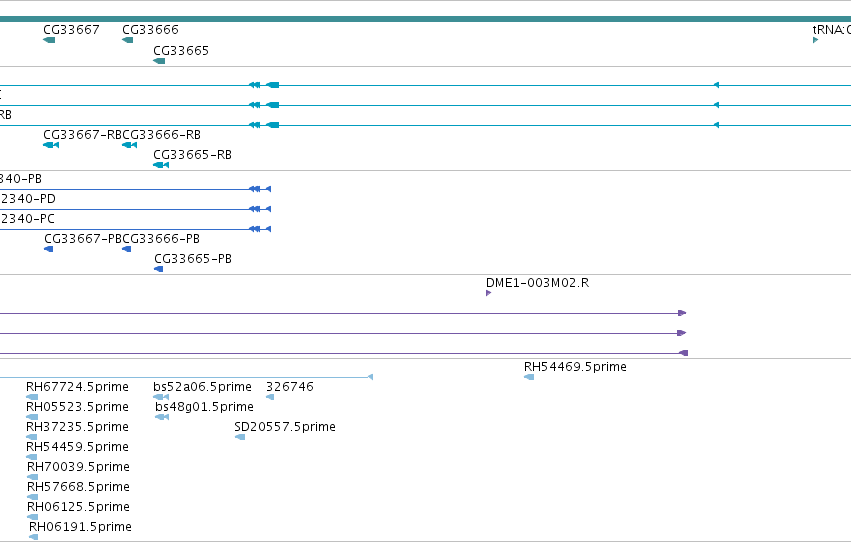Image resolution: width=851 pixels, height=542 pixels.
Task: Click the RH57668.5prime label
Action: 78,488
